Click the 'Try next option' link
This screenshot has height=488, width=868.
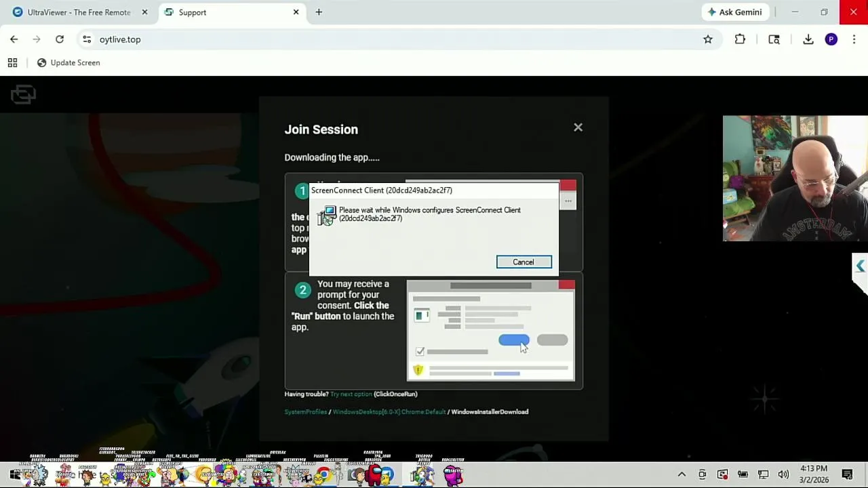click(351, 394)
